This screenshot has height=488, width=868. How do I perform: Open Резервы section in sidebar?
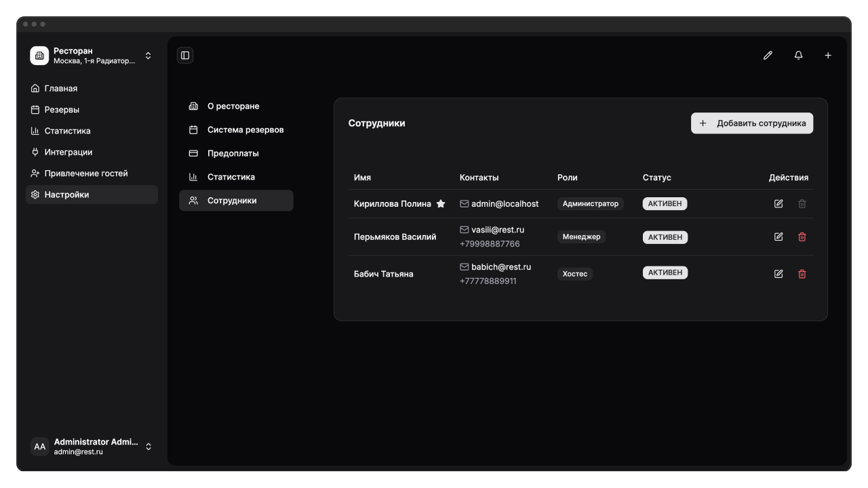pos(62,110)
